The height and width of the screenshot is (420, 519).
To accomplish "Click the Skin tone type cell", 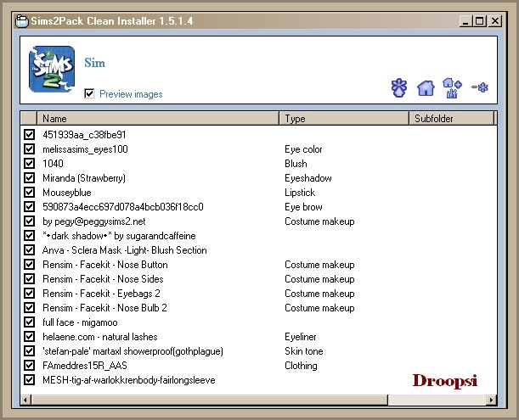I will pyautogui.click(x=304, y=351).
